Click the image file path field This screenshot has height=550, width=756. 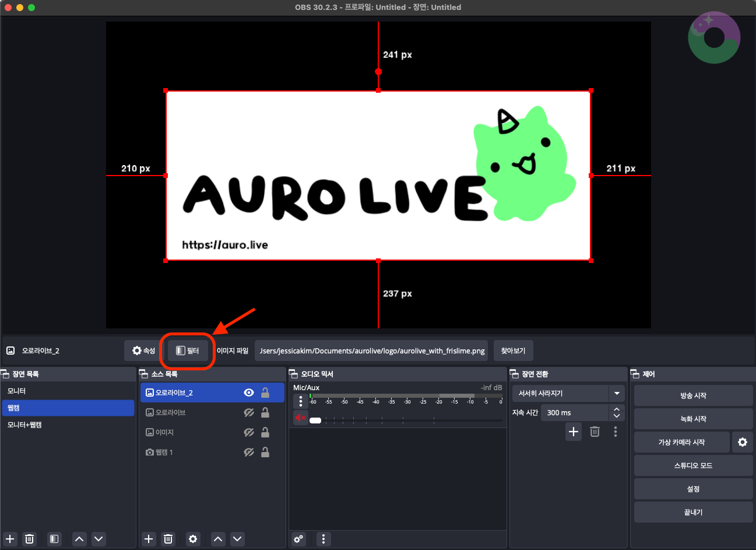371,351
